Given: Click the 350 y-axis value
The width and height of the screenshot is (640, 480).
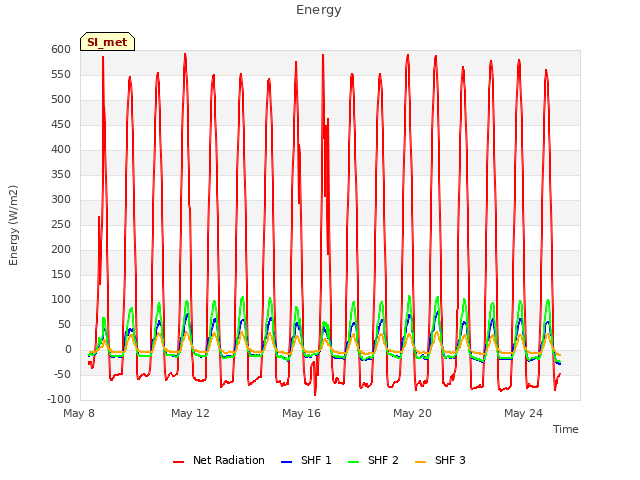Looking at the screenshot, I should click(x=61, y=175).
